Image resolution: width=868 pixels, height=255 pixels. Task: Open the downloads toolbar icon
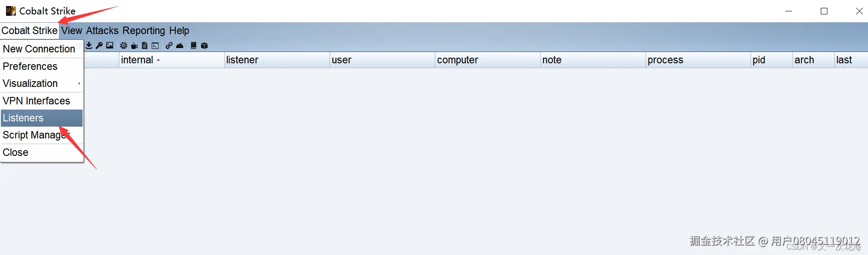(89, 45)
